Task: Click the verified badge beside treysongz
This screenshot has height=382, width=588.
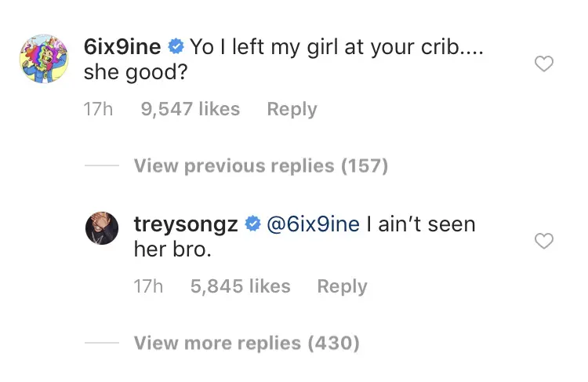Action: [x=252, y=225]
